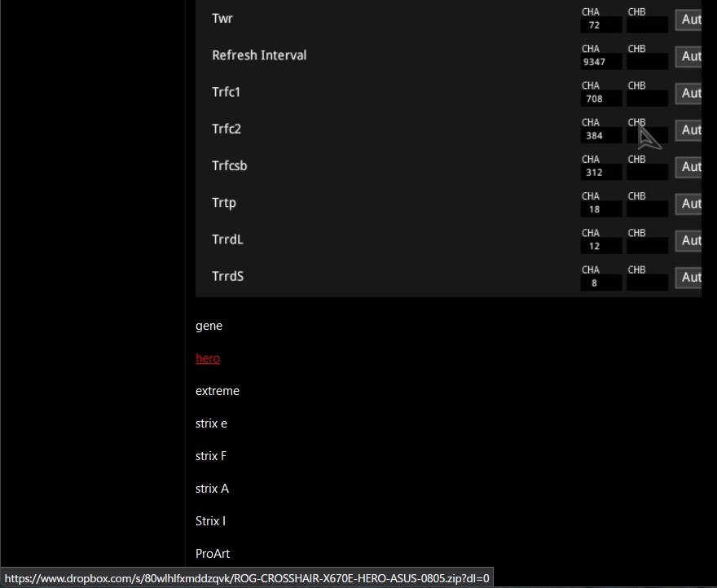Select the Refresh Interval CHA field showing 9347
Screen dimensions: 717x588
(600, 62)
